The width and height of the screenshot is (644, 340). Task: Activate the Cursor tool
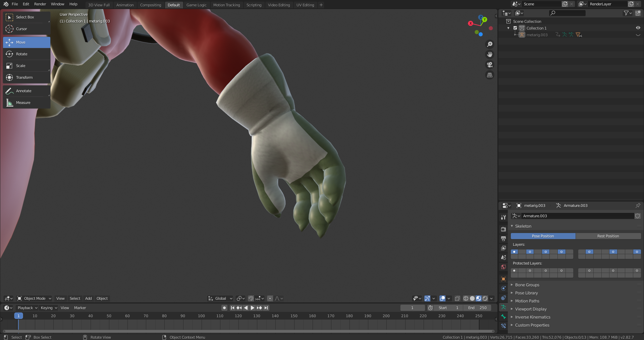pos(27,29)
